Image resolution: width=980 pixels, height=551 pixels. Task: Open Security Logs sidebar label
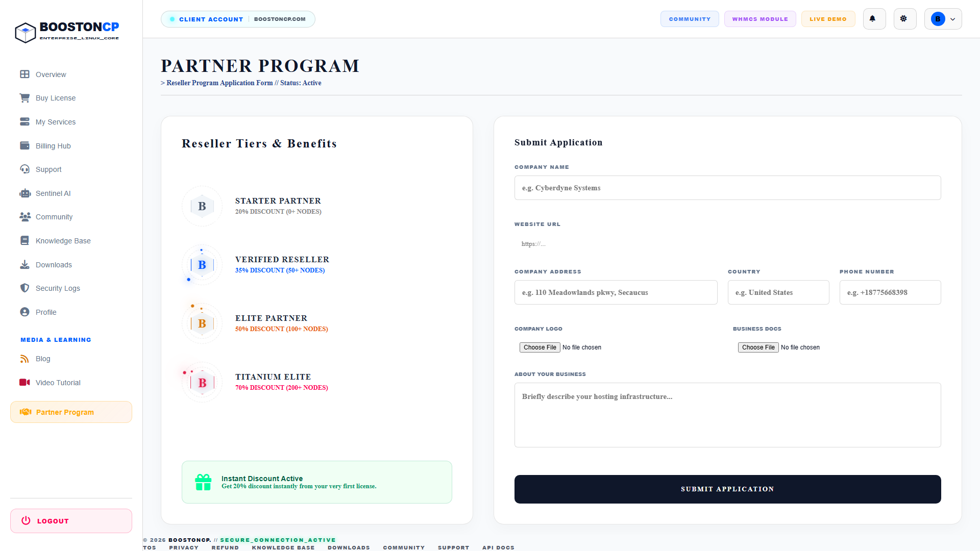click(58, 288)
